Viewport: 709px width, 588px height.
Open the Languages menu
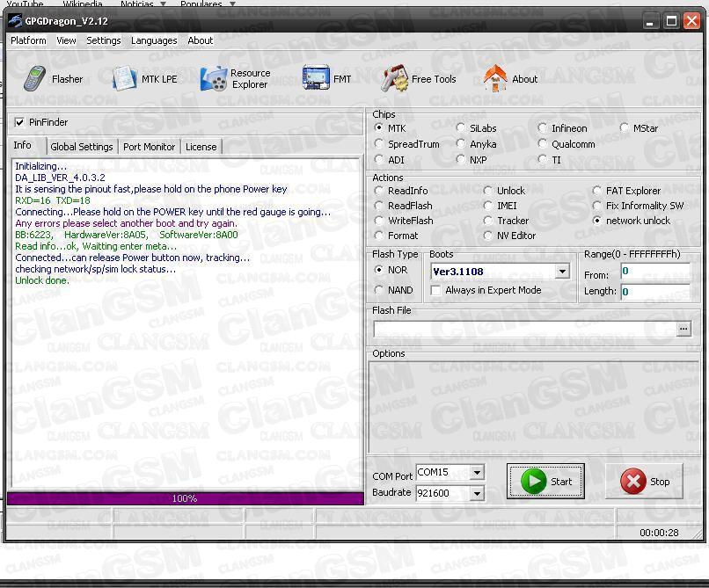pyautogui.click(x=154, y=40)
